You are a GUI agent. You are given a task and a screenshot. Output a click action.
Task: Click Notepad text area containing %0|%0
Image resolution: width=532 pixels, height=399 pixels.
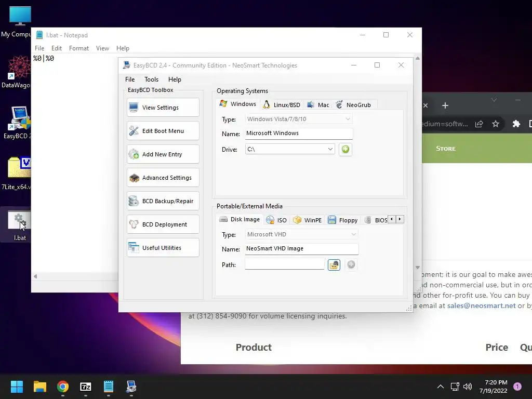coord(75,163)
